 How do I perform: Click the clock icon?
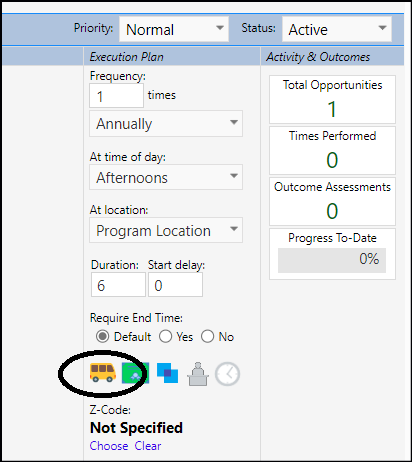coord(227,374)
